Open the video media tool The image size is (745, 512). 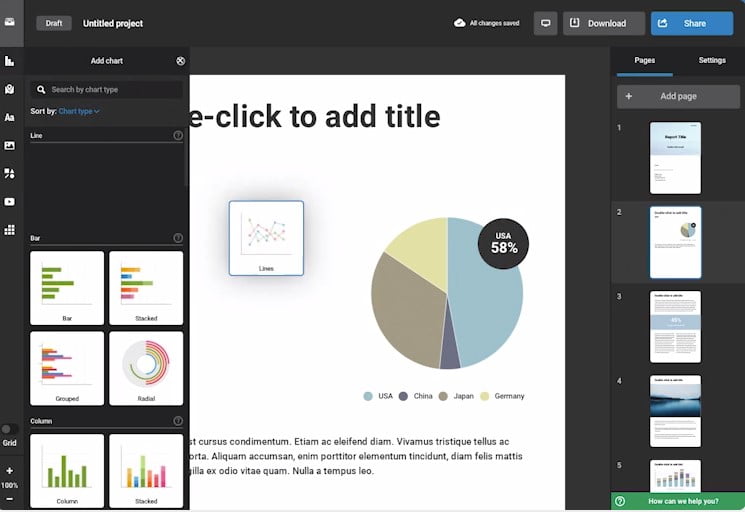point(10,202)
